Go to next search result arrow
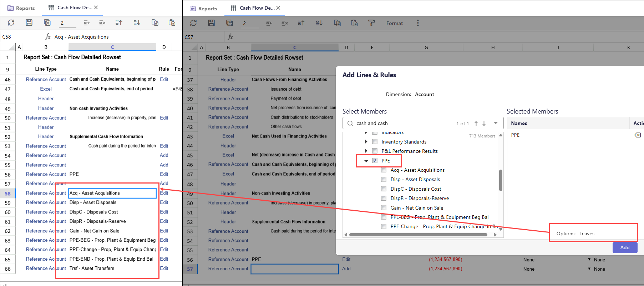Screen dimensions: 644x286 click(x=484, y=123)
